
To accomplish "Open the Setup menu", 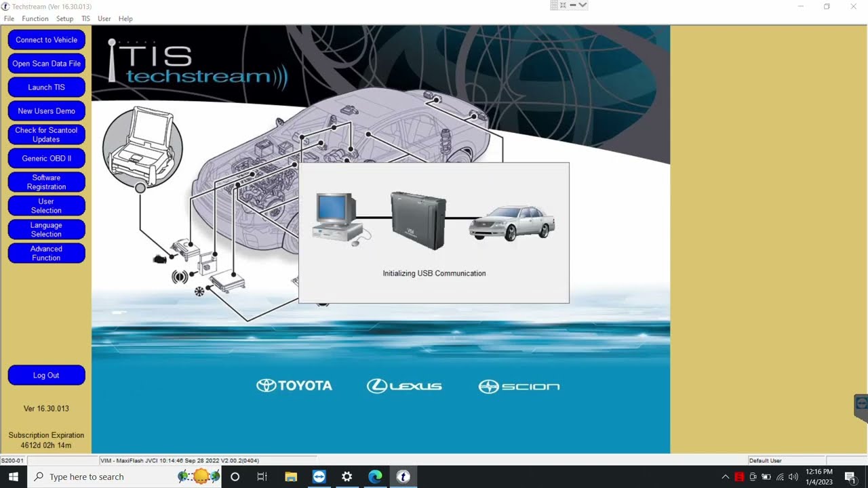I will pos(64,19).
